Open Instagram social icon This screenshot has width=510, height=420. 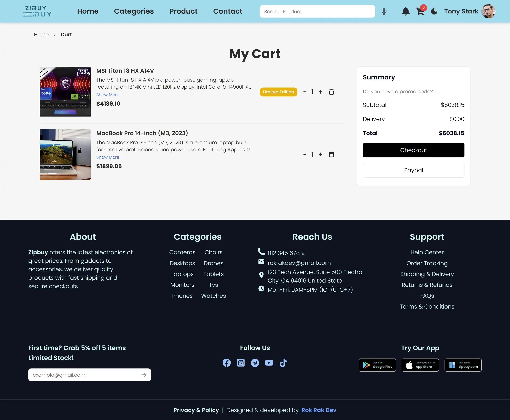pyautogui.click(x=241, y=363)
